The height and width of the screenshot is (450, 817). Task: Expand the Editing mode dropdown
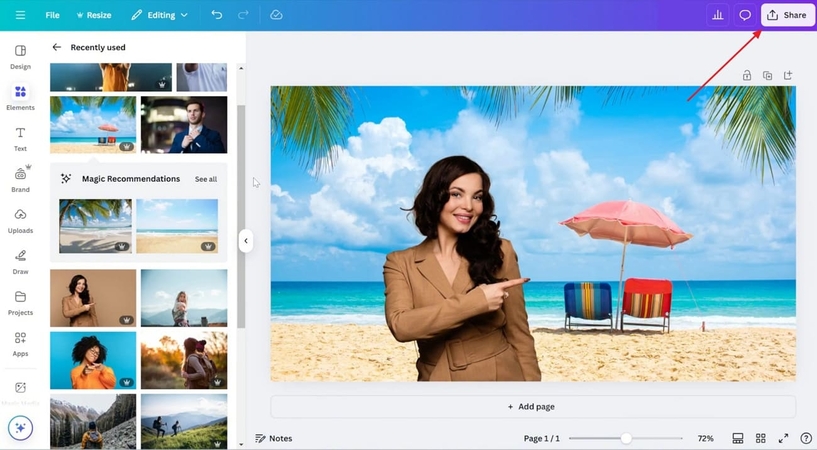tap(159, 15)
